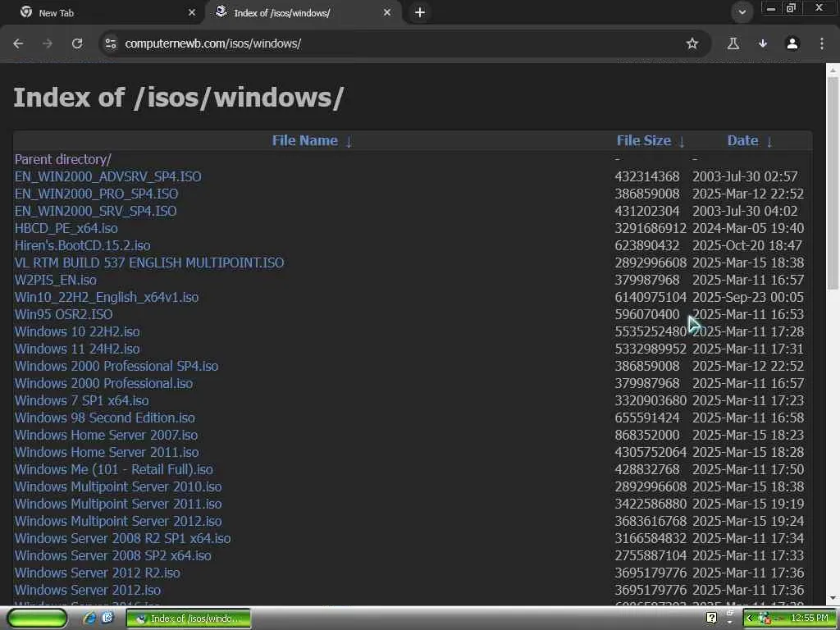Open the Parent directory link
Viewport: 840px width, 630px height.
pyautogui.click(x=62, y=159)
